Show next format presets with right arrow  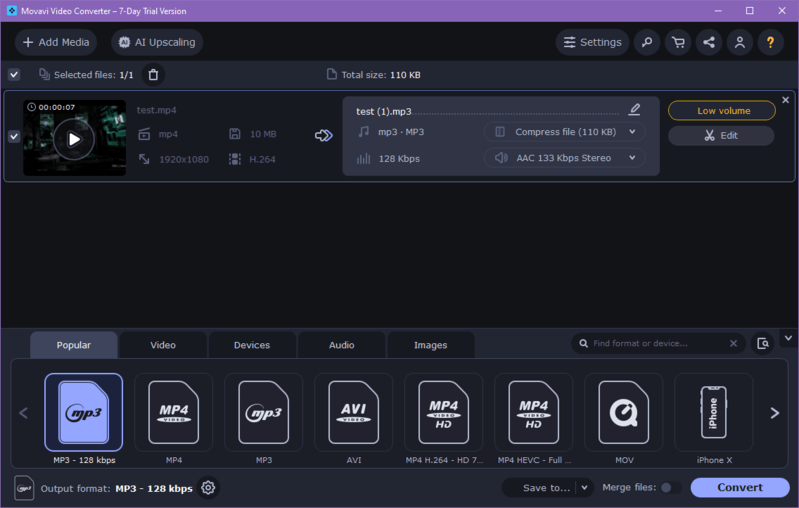tap(775, 413)
